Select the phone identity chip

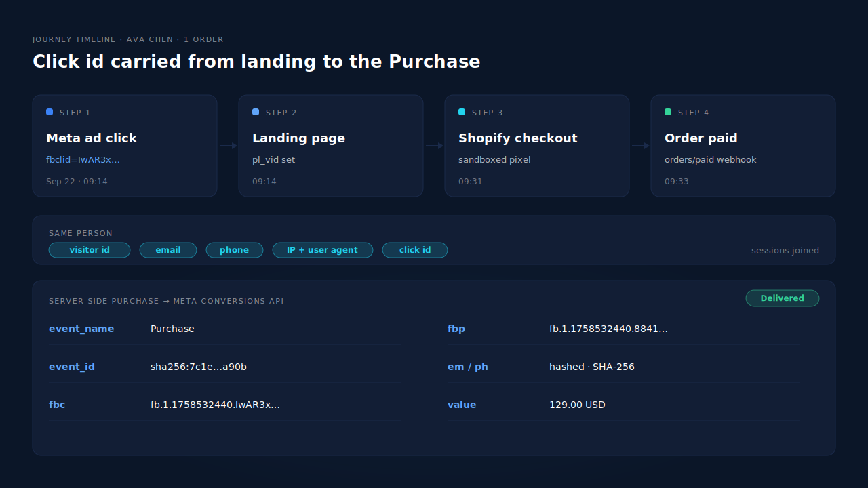click(x=235, y=250)
